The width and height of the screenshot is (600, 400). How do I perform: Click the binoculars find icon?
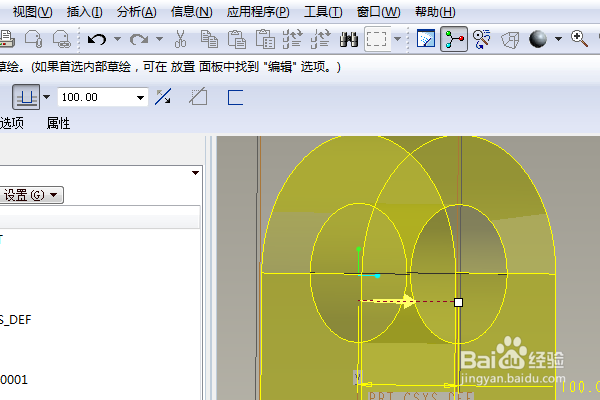[x=349, y=39]
